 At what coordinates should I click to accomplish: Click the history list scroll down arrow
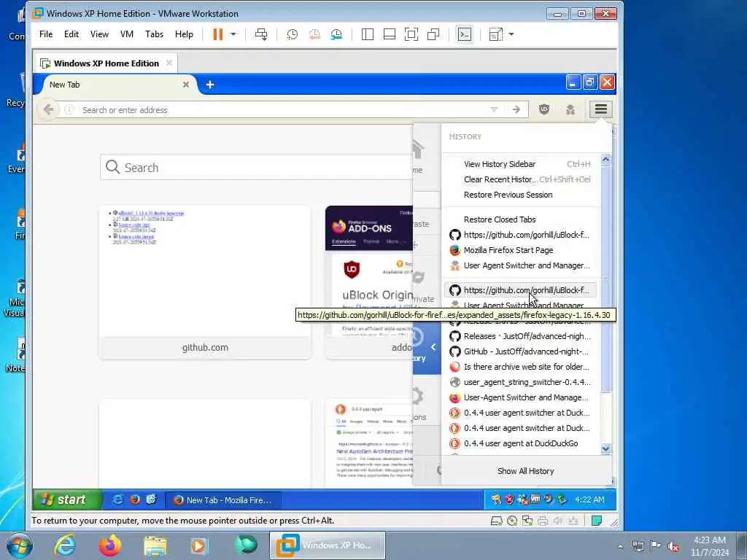tap(605, 448)
